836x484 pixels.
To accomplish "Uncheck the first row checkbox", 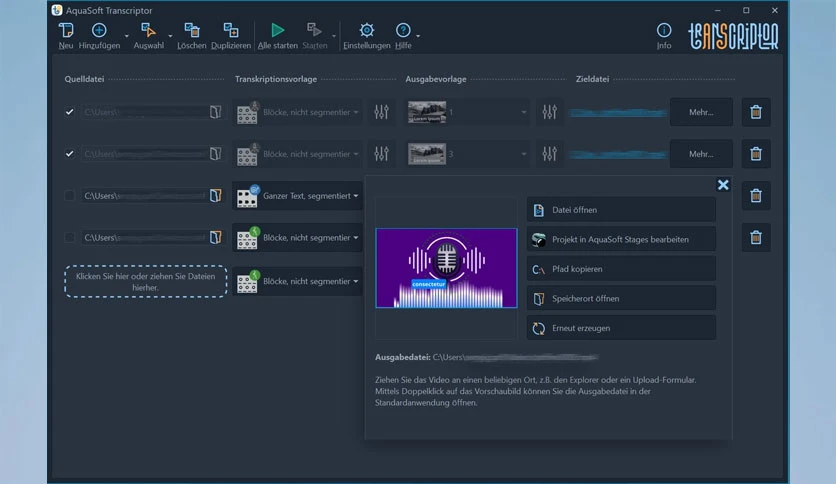I will [69, 112].
